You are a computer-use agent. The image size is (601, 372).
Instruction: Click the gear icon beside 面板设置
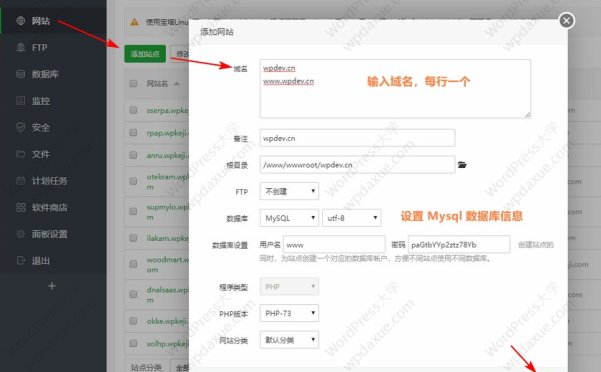coord(21,234)
